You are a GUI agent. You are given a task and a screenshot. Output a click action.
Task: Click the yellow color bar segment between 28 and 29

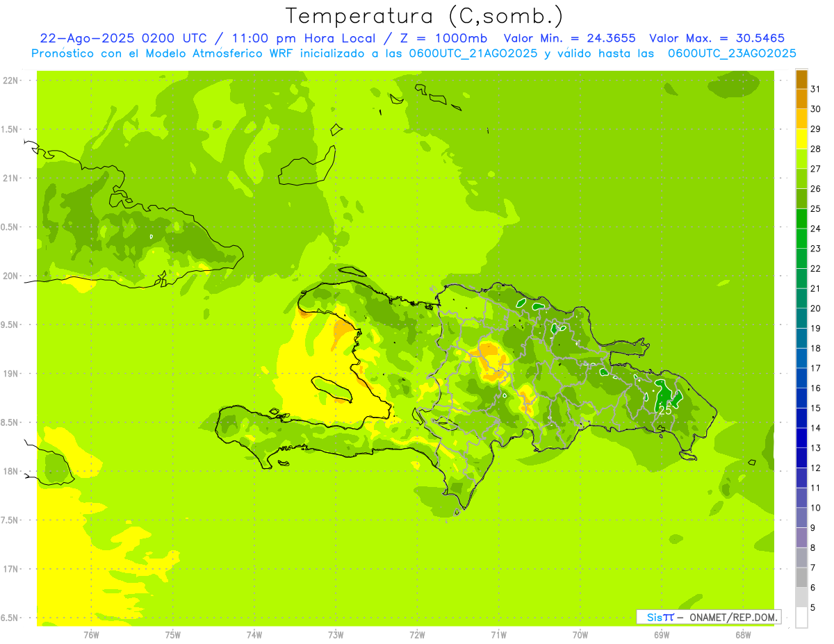(801, 139)
